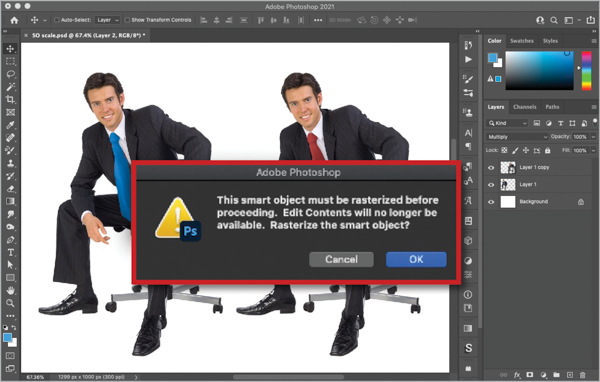
Task: Open the workspace switcher arrow
Action: [x=579, y=20]
